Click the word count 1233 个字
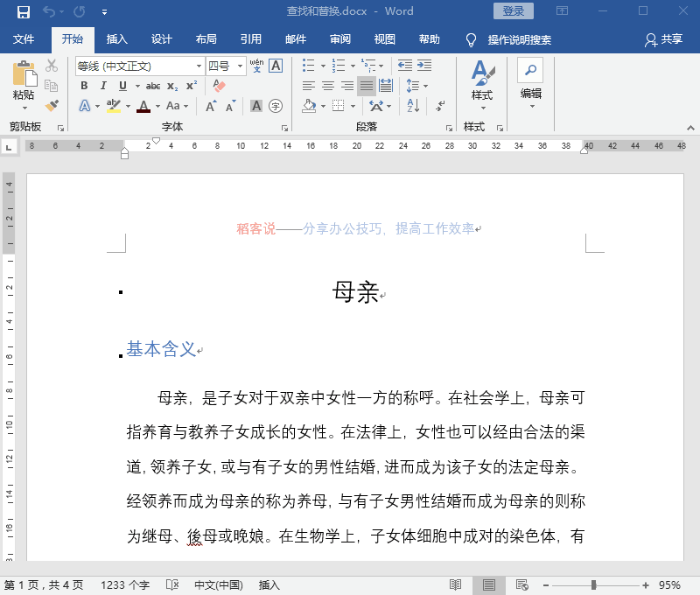The image size is (700, 595). tap(125, 585)
